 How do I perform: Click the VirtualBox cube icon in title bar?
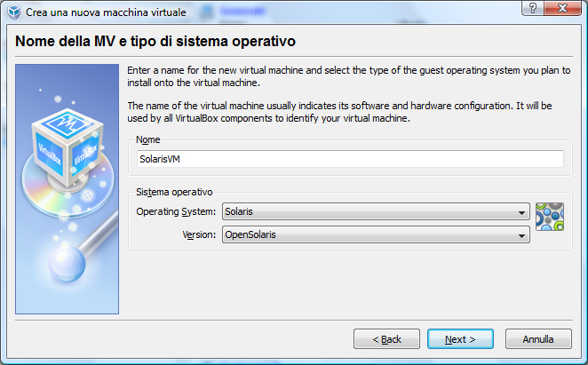13,12
